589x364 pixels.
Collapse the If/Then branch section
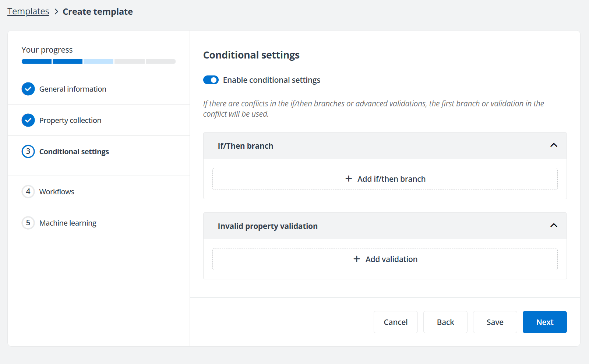tap(554, 146)
